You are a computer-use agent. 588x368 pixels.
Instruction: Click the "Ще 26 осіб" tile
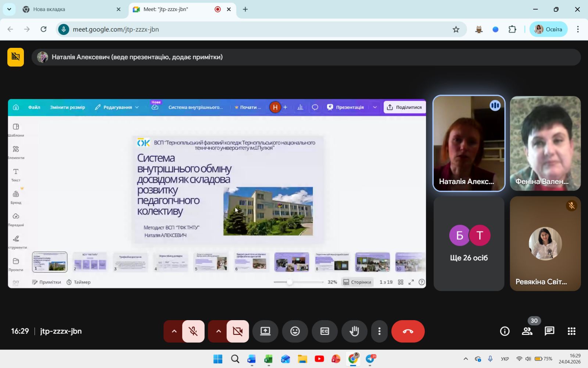469,244
